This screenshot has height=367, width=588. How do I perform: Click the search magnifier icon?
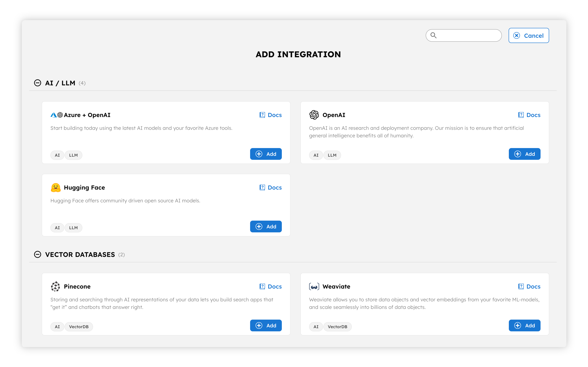pyautogui.click(x=434, y=35)
